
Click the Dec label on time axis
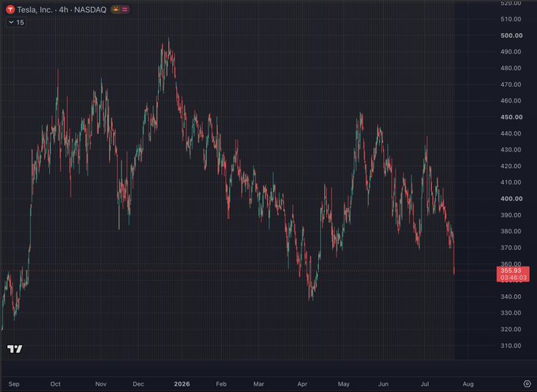click(x=138, y=384)
